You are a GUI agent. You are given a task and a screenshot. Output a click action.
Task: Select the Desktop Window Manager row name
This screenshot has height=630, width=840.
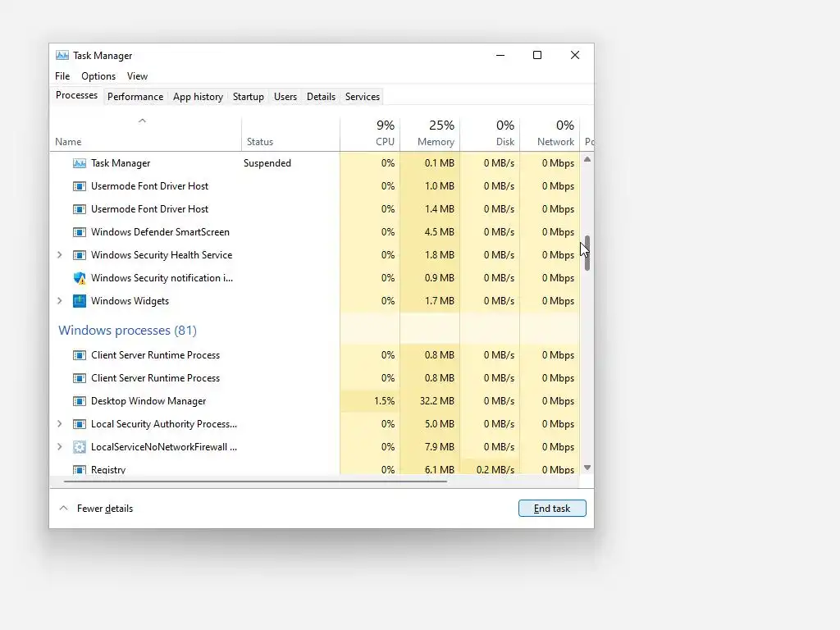pos(148,400)
